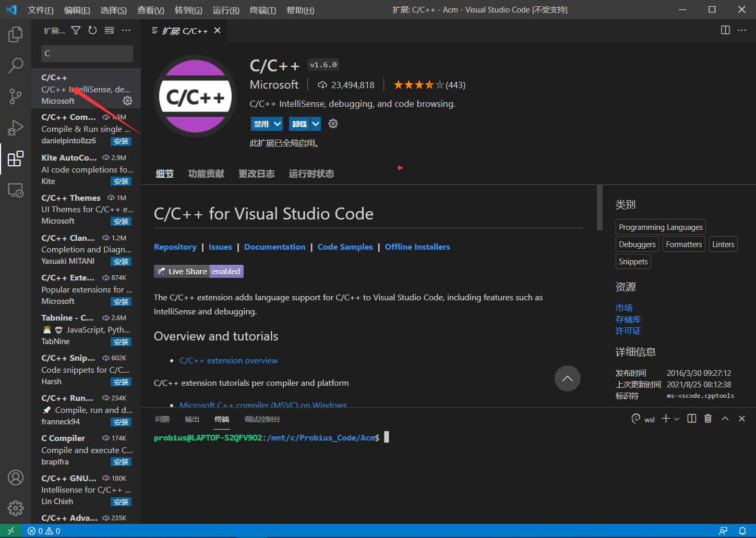Switch to the 调试控制台 panel tab
Image resolution: width=756 pixels, height=538 pixels.
tap(262, 419)
